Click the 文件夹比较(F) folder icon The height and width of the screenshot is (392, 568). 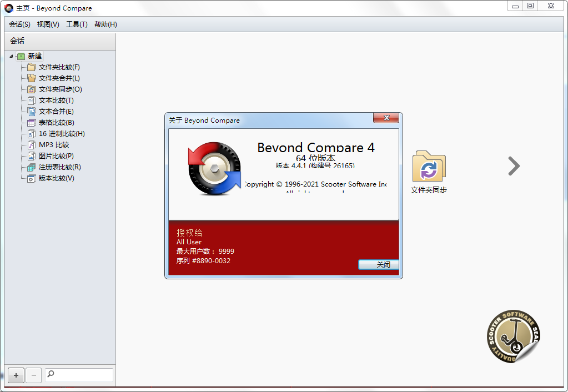32,67
